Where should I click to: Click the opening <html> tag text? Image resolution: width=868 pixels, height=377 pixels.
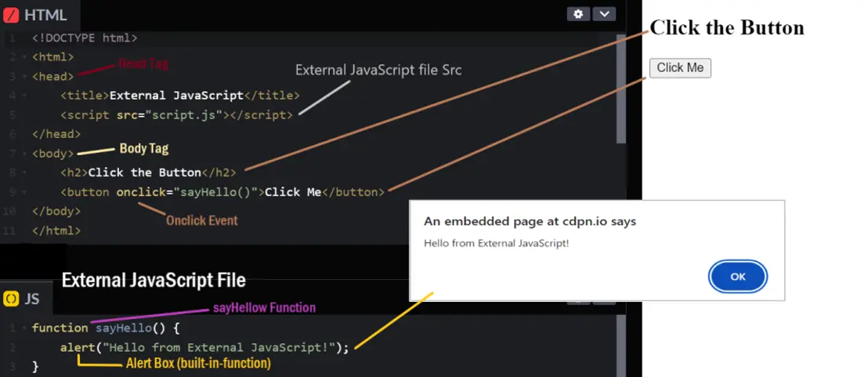pos(52,57)
